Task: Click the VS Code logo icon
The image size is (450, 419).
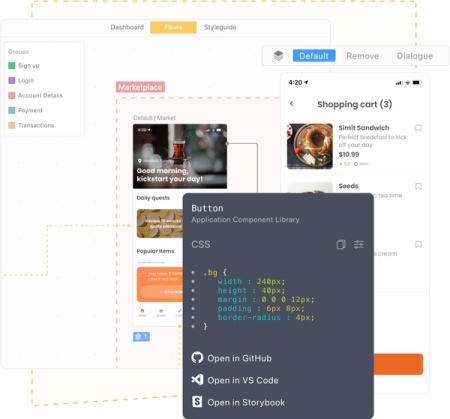Action: [x=197, y=380]
